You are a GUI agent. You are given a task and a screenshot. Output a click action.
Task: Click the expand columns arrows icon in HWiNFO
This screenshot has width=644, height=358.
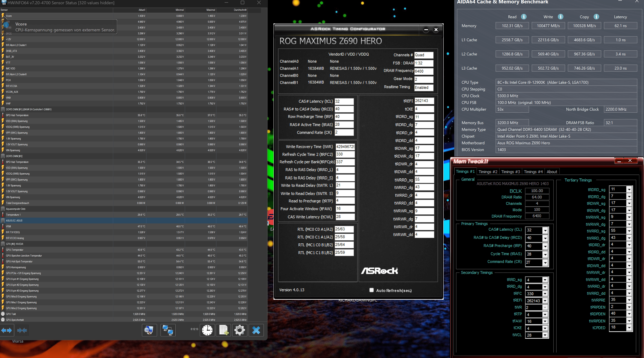(x=7, y=330)
